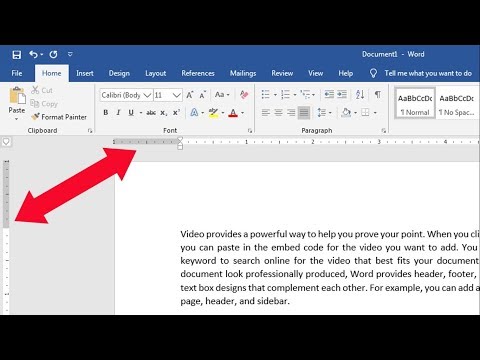Redo the last action
The height and width of the screenshot is (360, 480).
click(53, 54)
